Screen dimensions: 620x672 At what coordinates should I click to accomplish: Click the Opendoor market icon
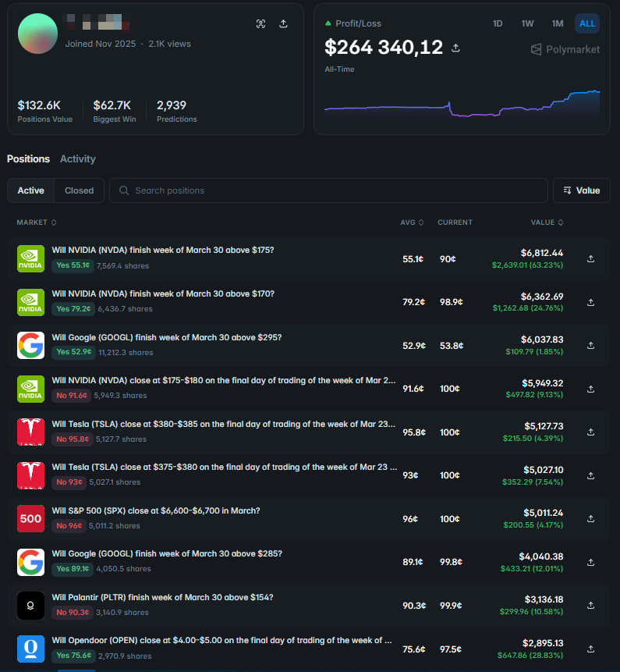click(x=31, y=649)
